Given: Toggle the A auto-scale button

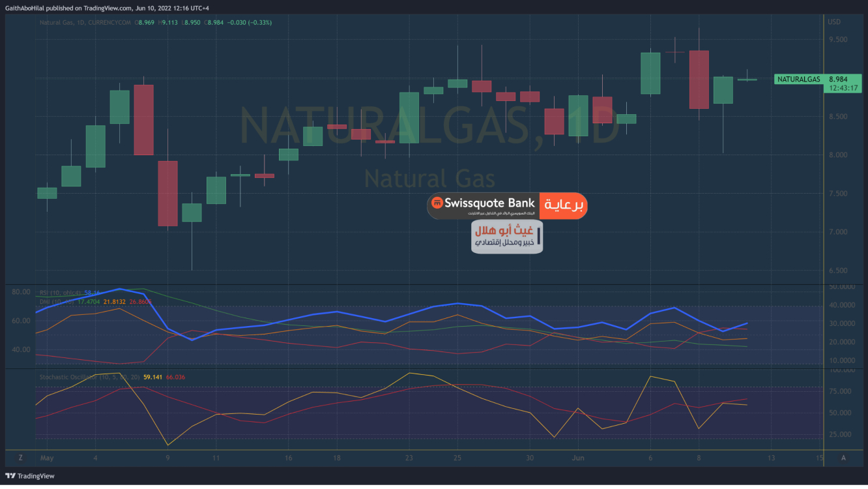Looking at the screenshot, I should [x=843, y=458].
